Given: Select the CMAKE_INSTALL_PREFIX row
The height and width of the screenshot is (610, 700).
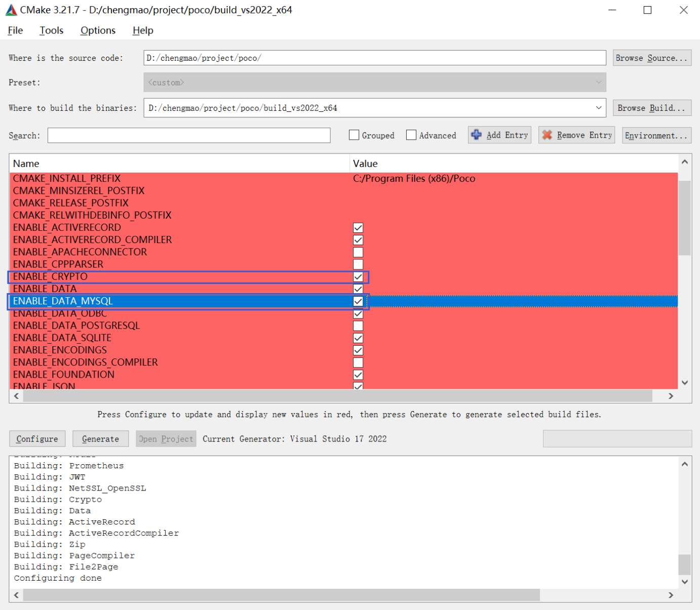Looking at the screenshot, I should click(x=67, y=178).
